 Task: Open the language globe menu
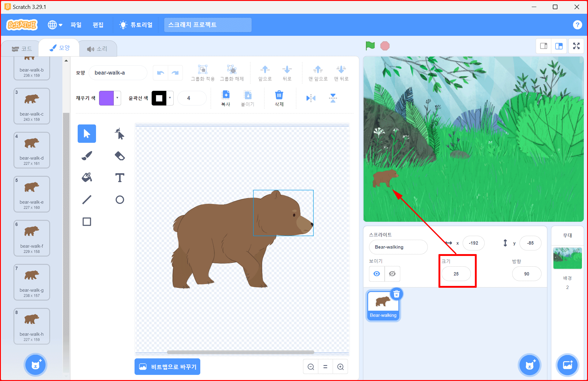[x=55, y=25]
